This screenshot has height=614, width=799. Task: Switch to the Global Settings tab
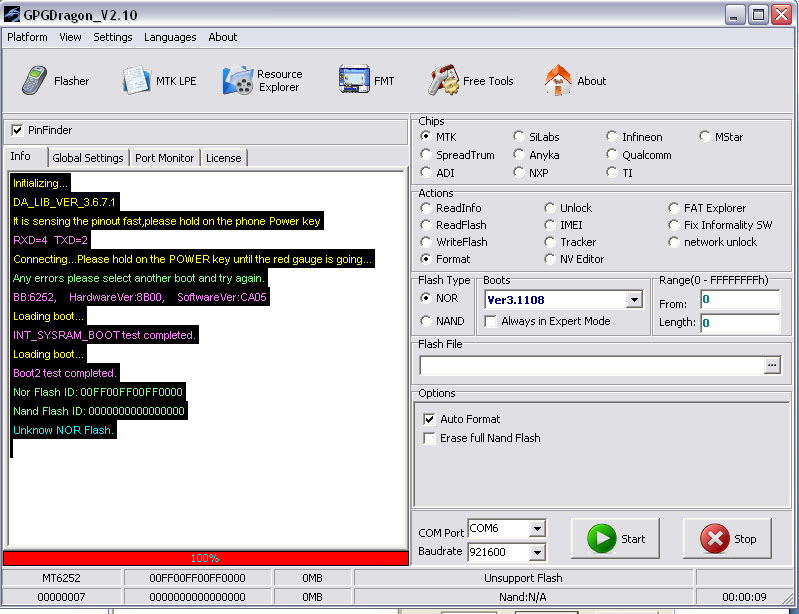pyautogui.click(x=88, y=158)
